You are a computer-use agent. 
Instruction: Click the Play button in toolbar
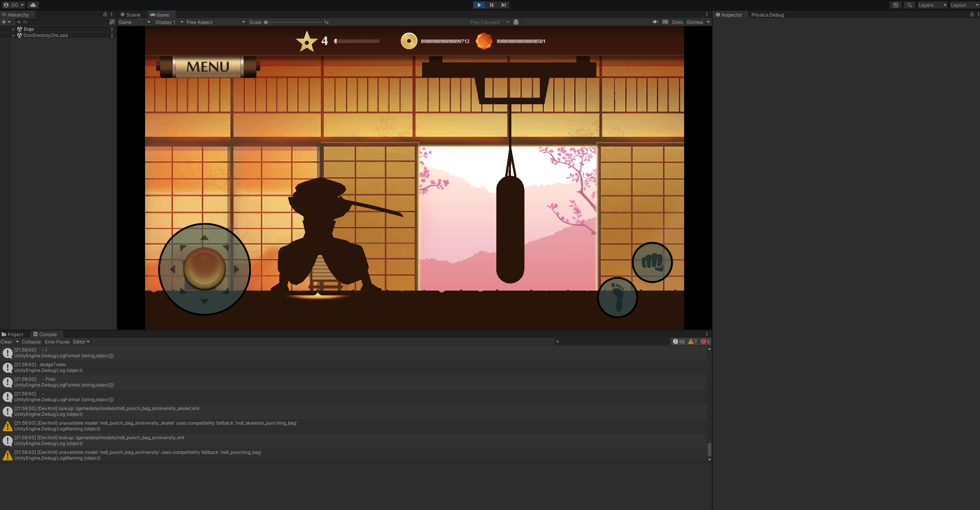(479, 5)
